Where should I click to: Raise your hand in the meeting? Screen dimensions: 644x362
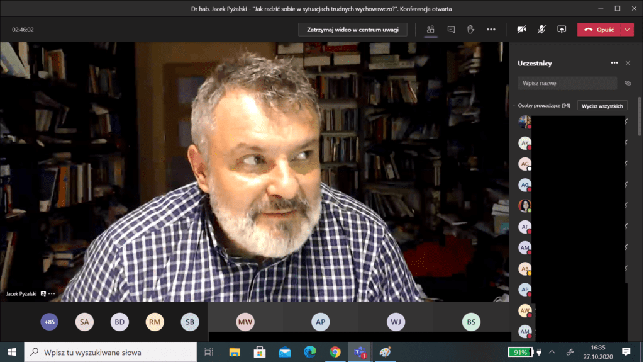tap(470, 30)
